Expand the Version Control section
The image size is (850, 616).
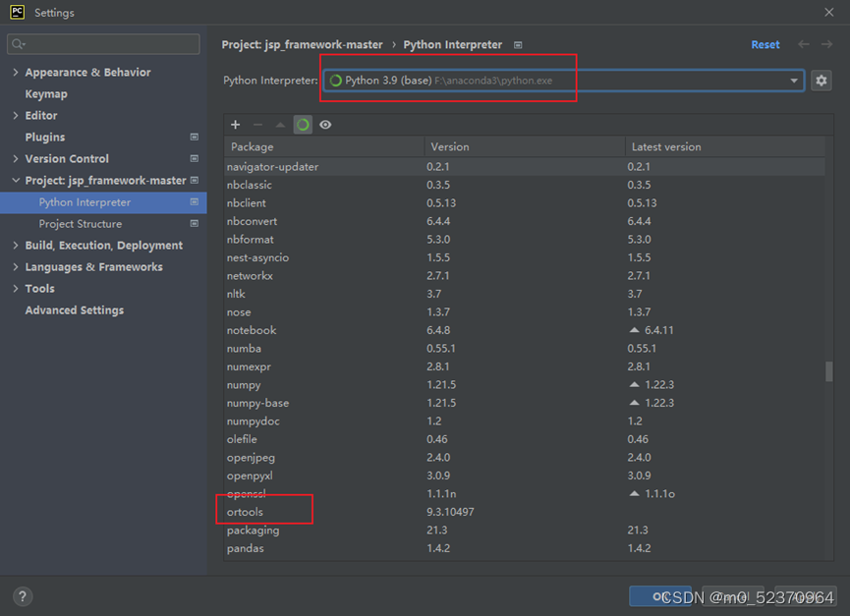pyautogui.click(x=15, y=159)
